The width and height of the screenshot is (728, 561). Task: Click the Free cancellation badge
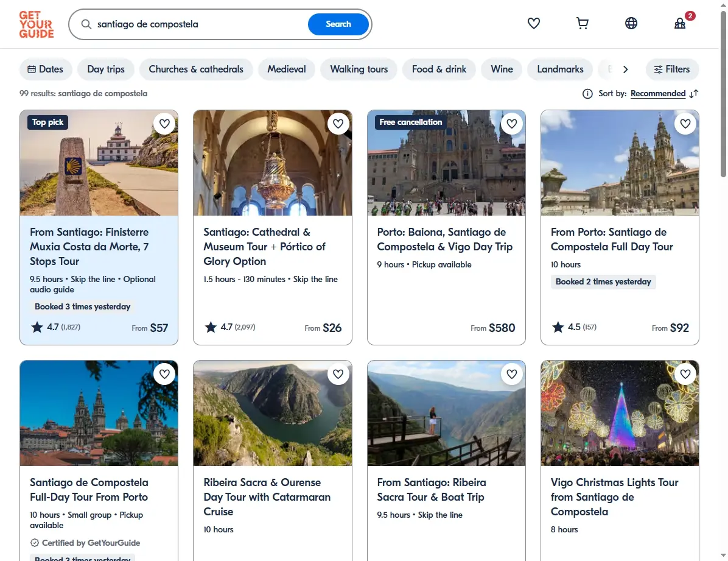410,122
